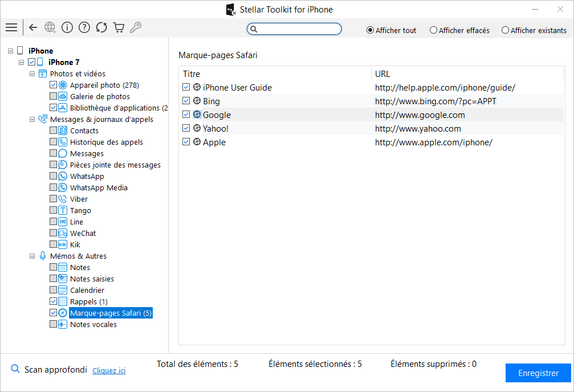Uncheck the iPhone 7 checkbox
This screenshot has width=574, height=392.
[32, 62]
